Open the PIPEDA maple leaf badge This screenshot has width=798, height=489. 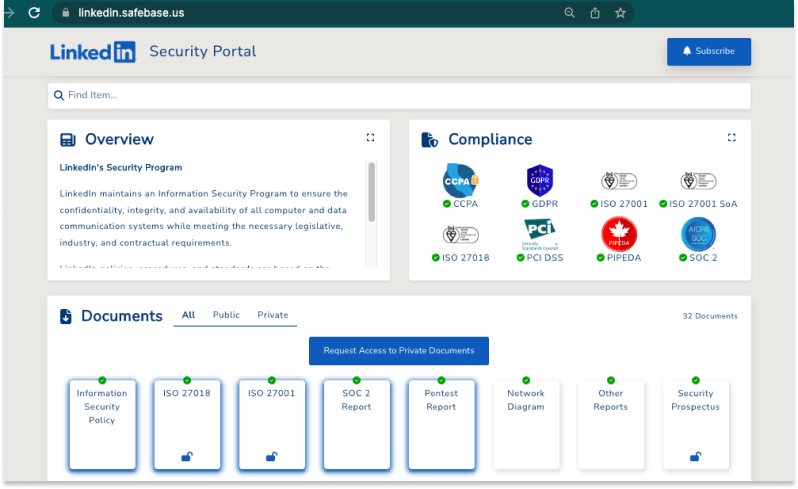(x=619, y=235)
